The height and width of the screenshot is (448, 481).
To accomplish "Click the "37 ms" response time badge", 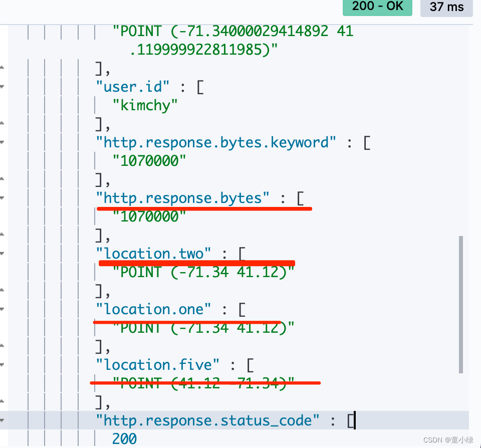I will tap(446, 7).
